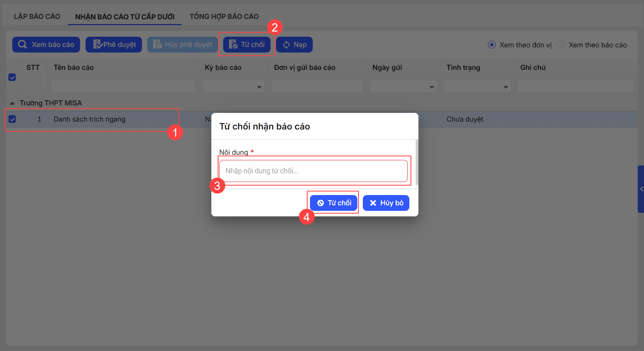Click the Từ chối toolbar icon
The image size is (644, 351).
(233, 45)
